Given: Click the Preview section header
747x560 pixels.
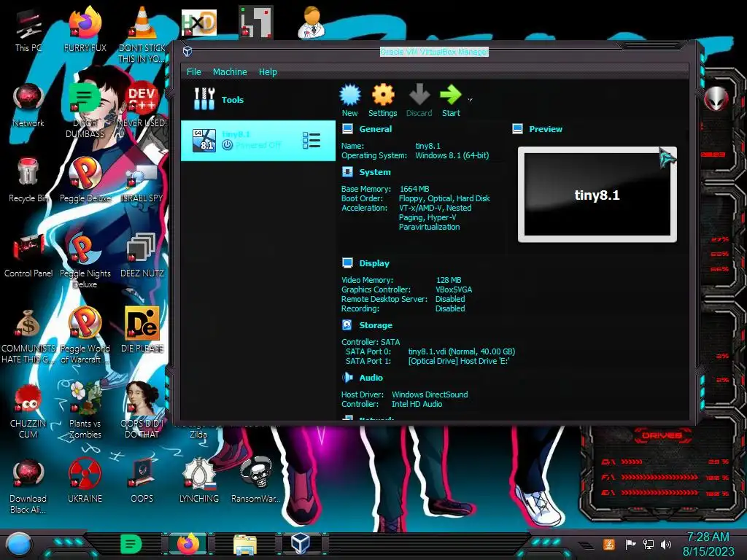Looking at the screenshot, I should (x=546, y=129).
